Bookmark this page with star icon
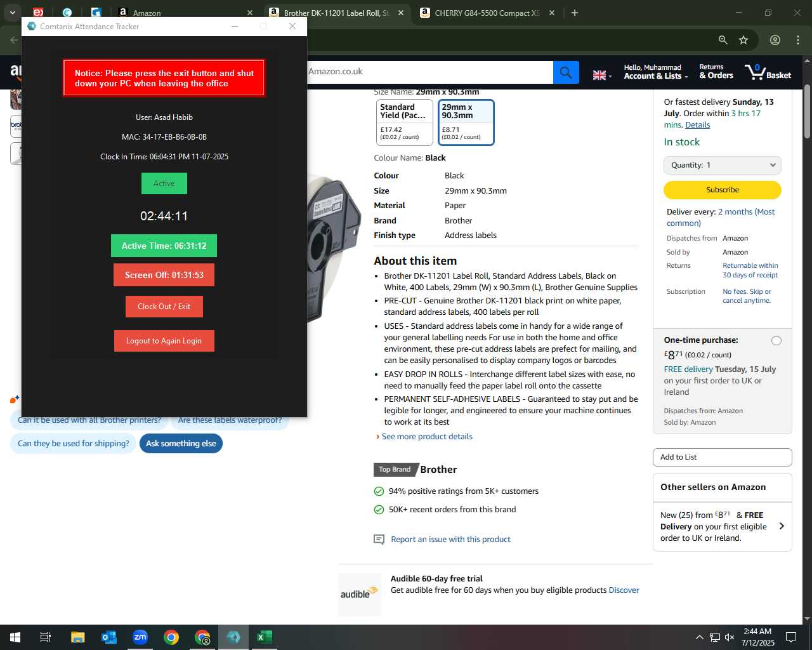The width and height of the screenshot is (812, 650). pyautogui.click(x=743, y=40)
